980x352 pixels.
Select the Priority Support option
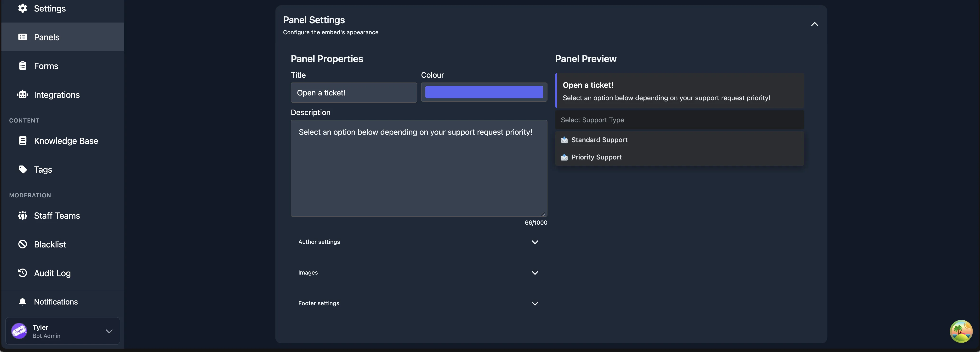[x=679, y=157]
